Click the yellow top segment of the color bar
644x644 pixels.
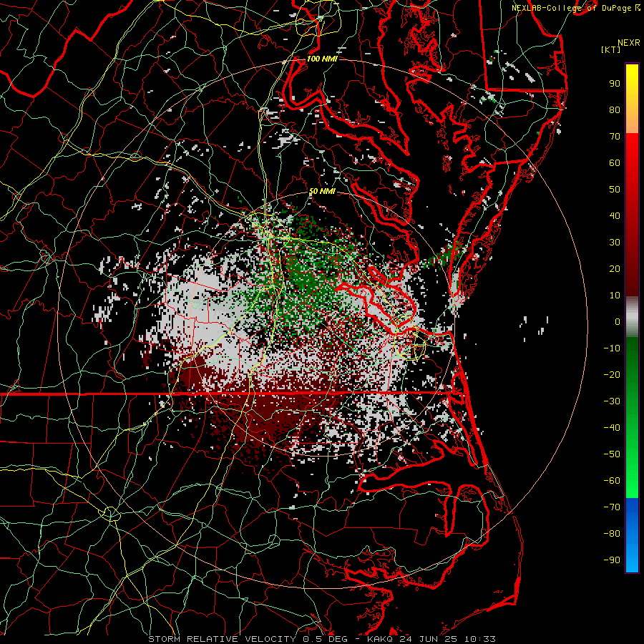632,99
